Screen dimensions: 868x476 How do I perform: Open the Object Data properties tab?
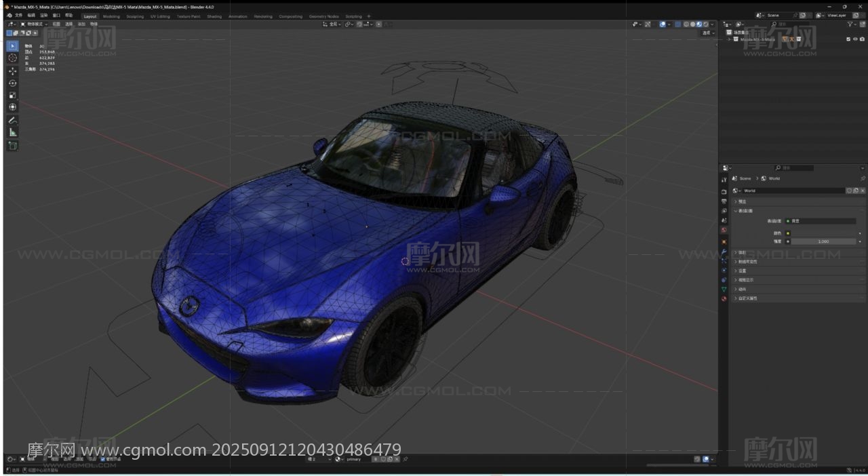click(724, 289)
